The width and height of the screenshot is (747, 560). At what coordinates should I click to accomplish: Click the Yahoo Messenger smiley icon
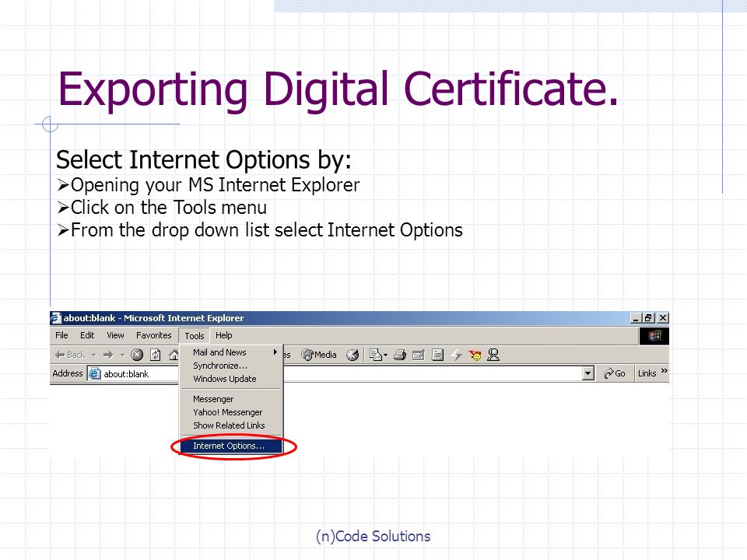[x=475, y=355]
